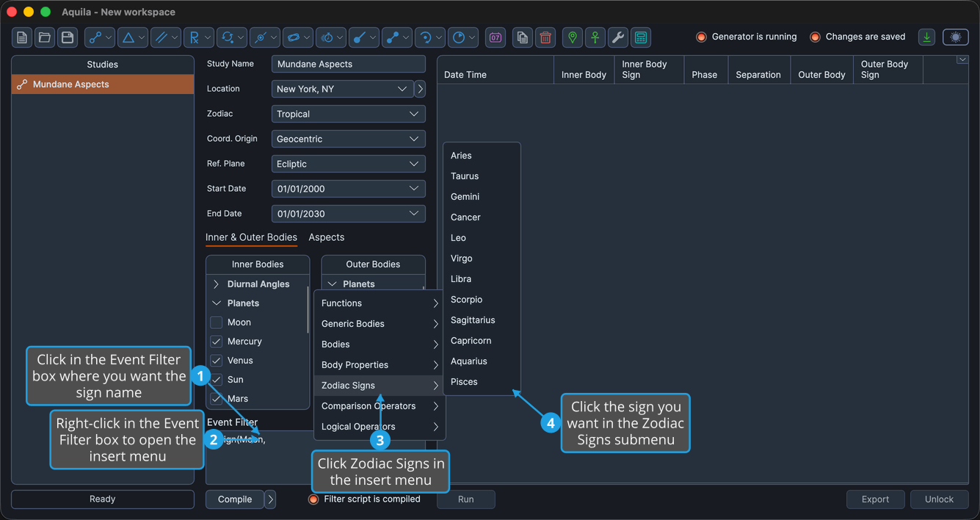Click the spiral arc study icon
980x520 pixels.
click(x=425, y=37)
